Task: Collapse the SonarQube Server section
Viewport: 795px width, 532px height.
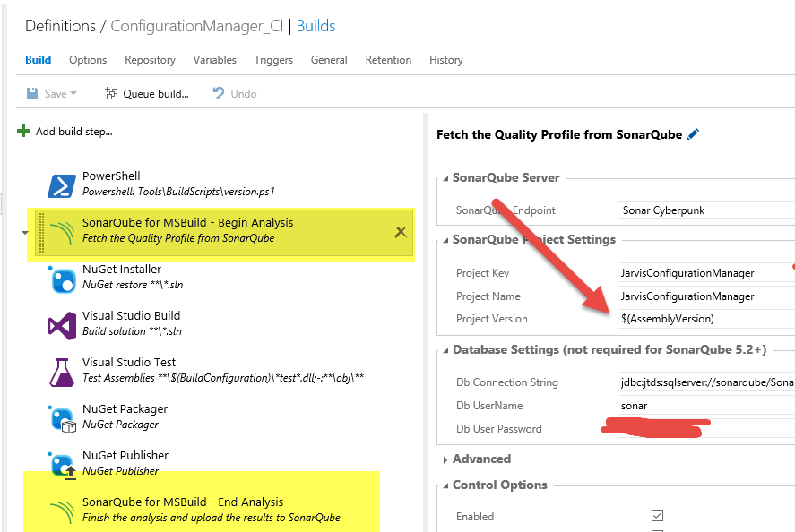Action: (445, 178)
